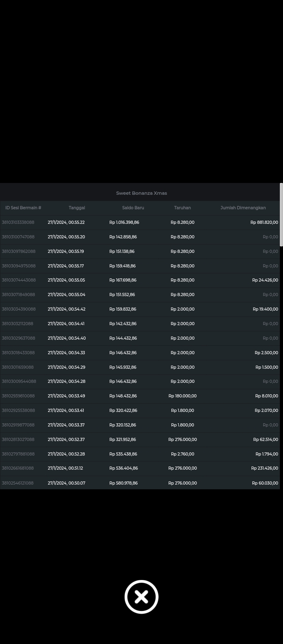
Task: Click the Sweet Bonanza Xmas title
Action: pos(141,193)
